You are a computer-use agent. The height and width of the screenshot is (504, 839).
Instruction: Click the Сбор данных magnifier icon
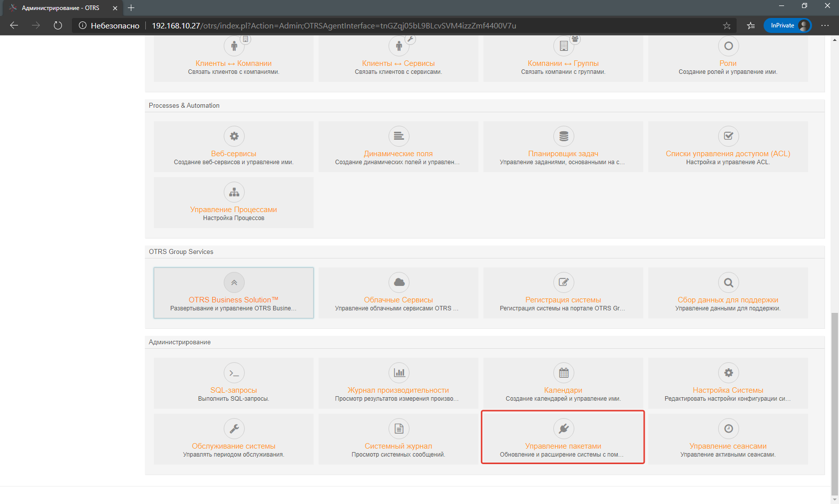[x=729, y=282]
